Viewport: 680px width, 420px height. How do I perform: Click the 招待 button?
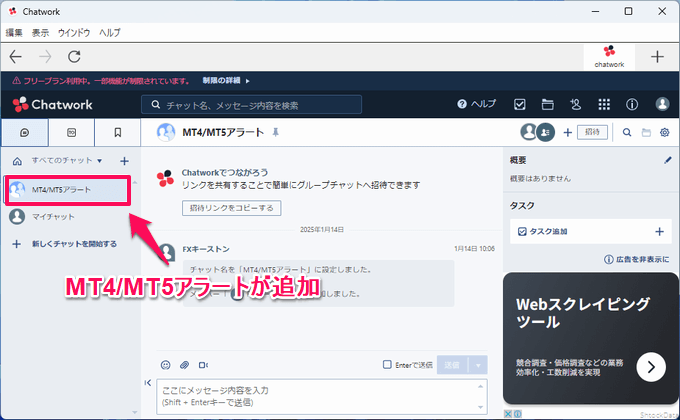[x=592, y=132]
